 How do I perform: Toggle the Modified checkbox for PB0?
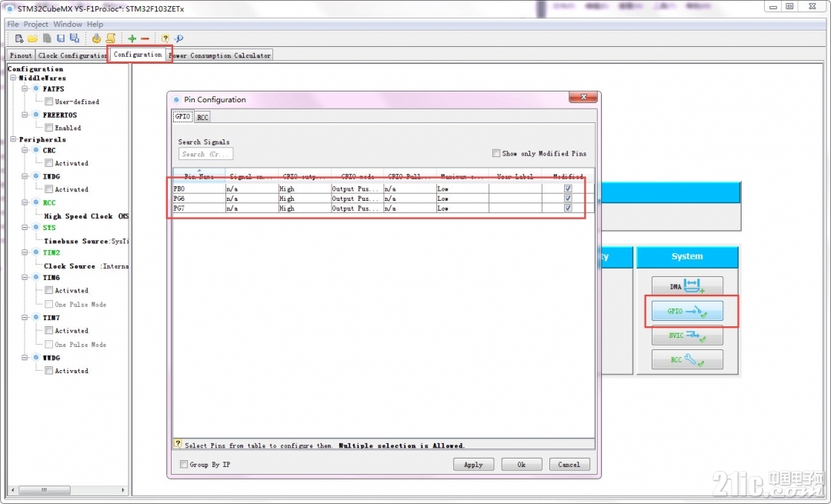coord(568,189)
